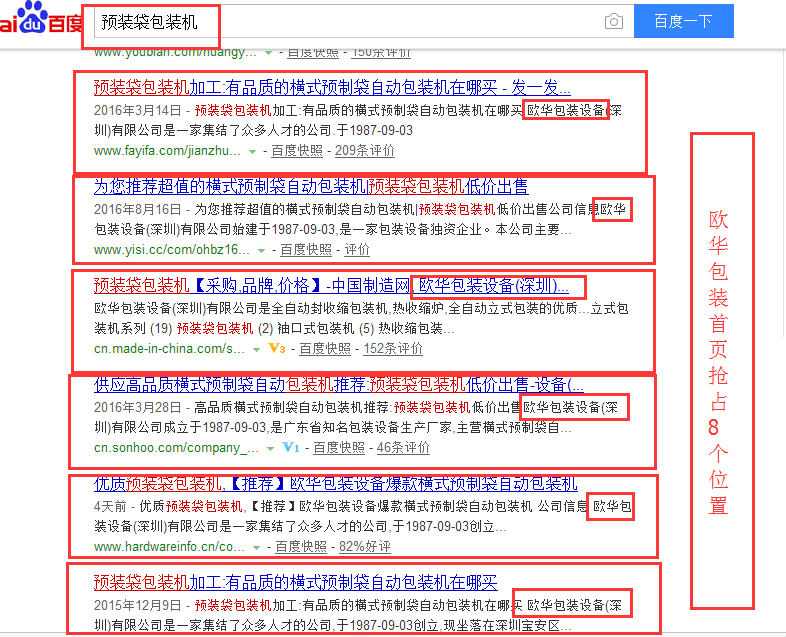Open 百度快照 for the fayifa.com result
This screenshot has width=786, height=637.
tap(297, 151)
